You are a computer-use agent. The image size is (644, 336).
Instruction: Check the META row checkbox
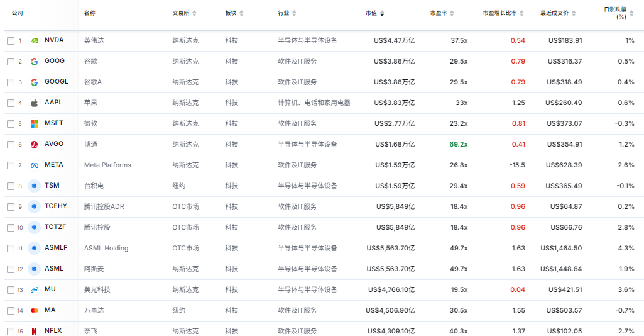click(x=11, y=165)
